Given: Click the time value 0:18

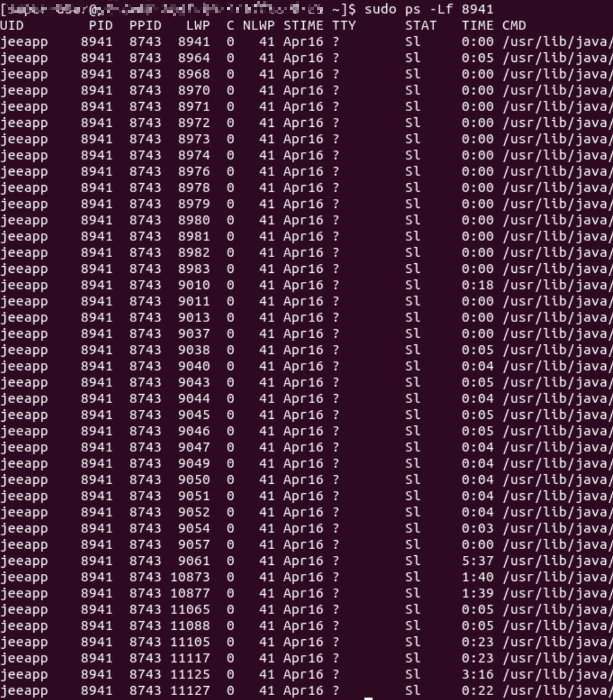Looking at the screenshot, I should tap(478, 285).
